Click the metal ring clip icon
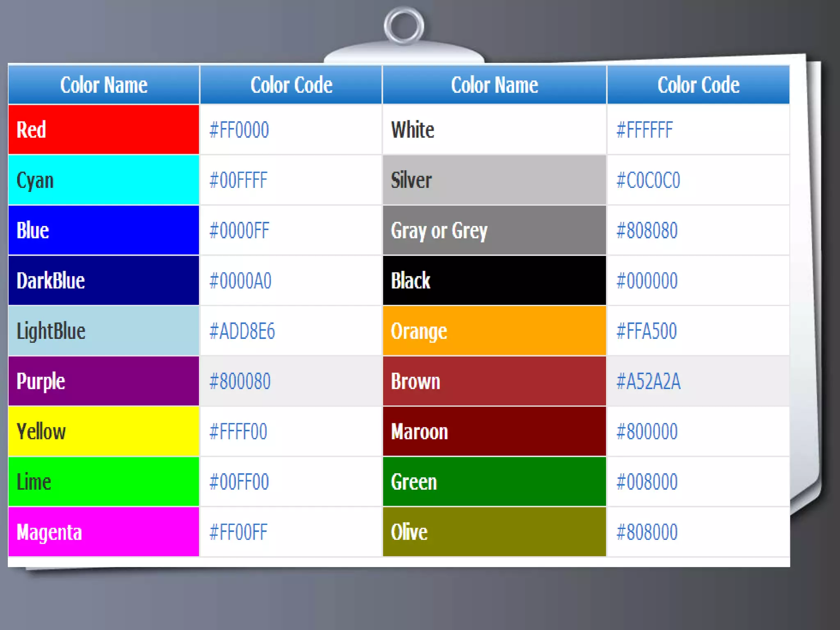Screen dimensions: 840x630 [404, 26]
